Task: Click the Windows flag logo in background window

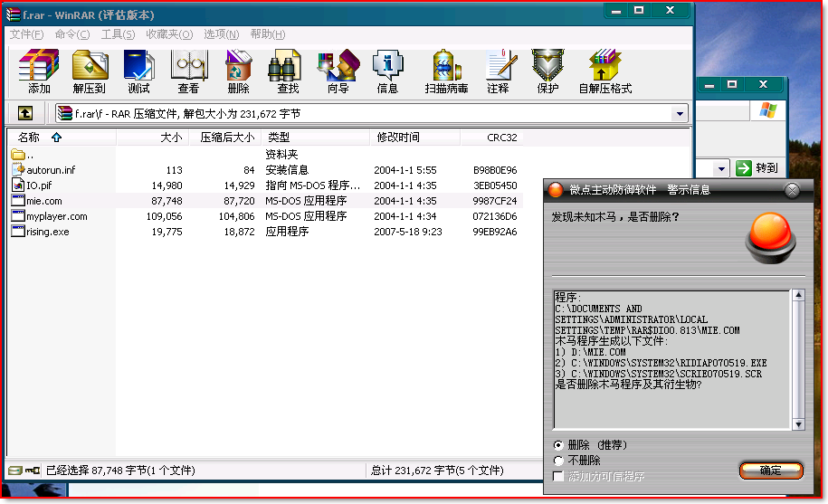Action: coord(767,110)
